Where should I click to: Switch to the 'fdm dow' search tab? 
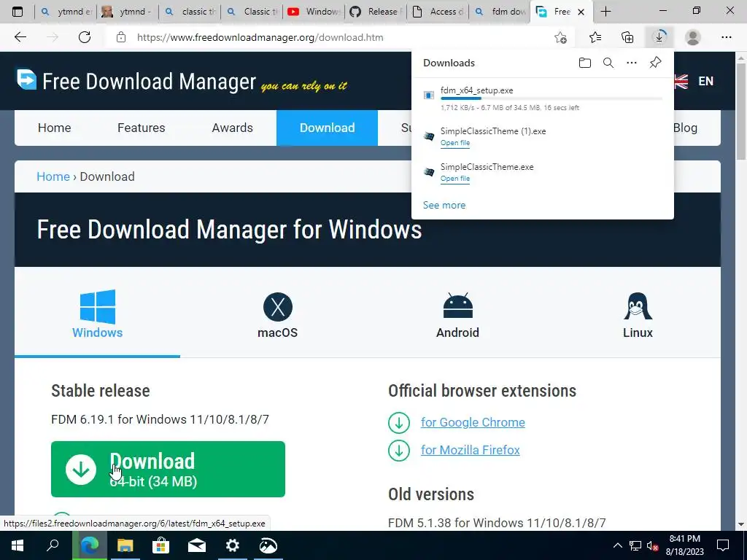pos(500,12)
